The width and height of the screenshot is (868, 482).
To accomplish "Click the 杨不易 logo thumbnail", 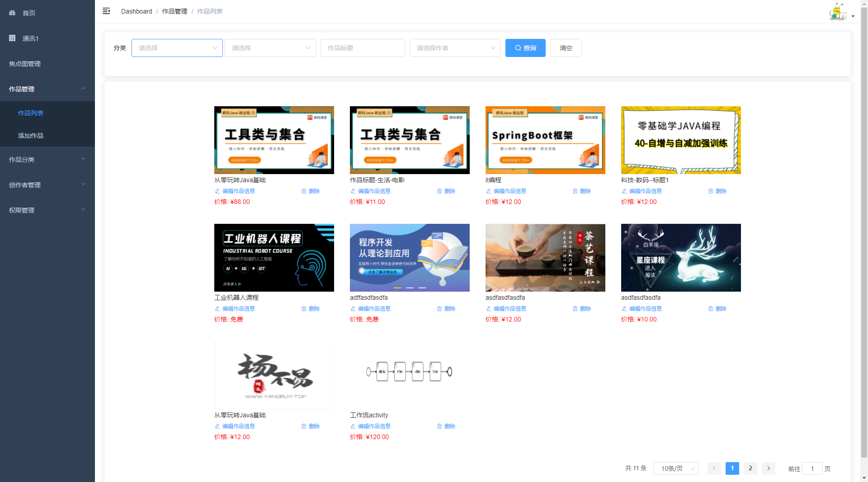I will coord(274,375).
